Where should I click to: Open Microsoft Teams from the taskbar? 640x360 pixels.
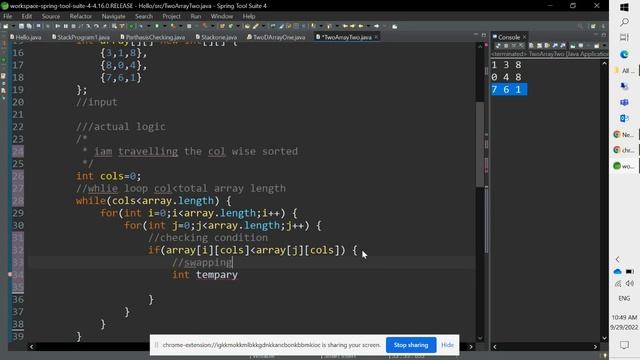624,102
